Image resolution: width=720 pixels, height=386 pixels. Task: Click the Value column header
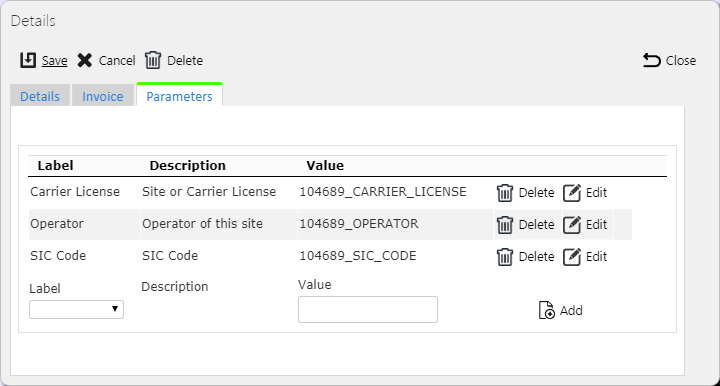325,166
